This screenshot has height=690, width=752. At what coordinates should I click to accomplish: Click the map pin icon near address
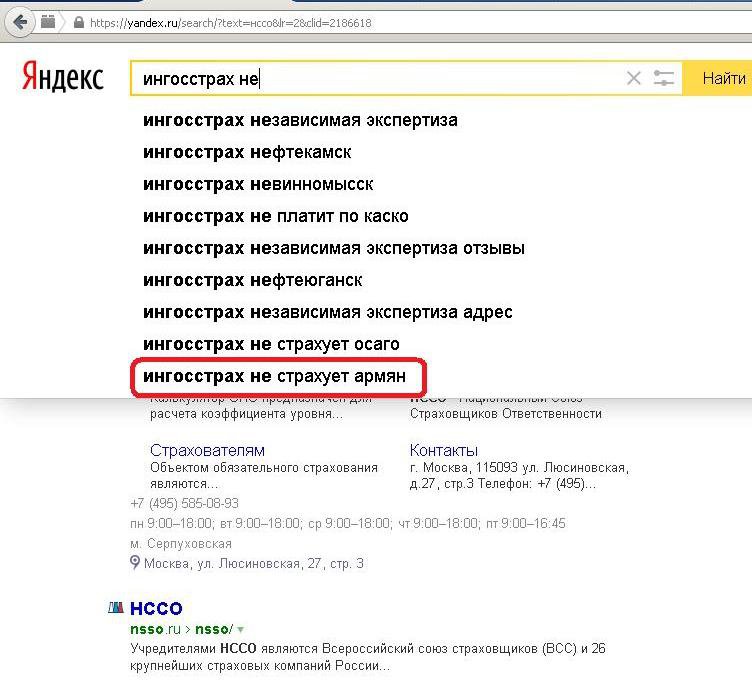(x=136, y=563)
